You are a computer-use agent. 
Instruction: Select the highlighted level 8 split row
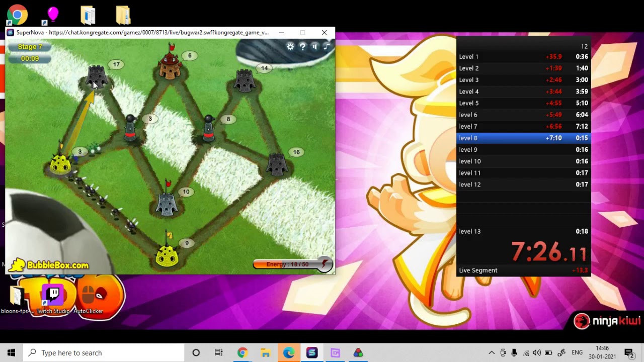coord(523,138)
